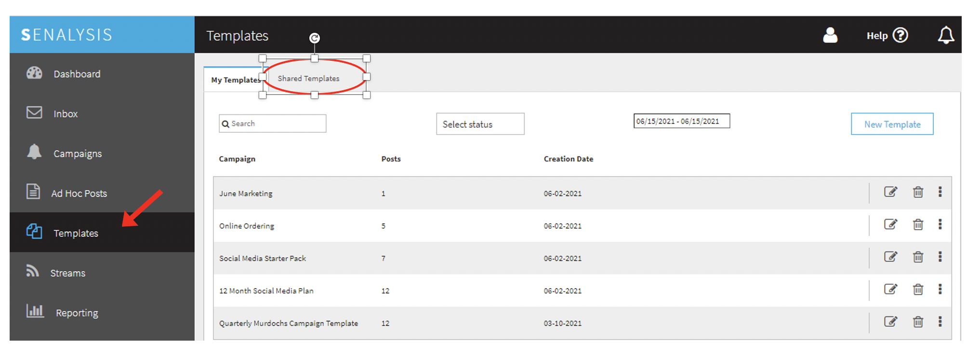Image resolution: width=980 pixels, height=358 pixels.
Task: Open more options for Online Ordering
Action: 940,224
